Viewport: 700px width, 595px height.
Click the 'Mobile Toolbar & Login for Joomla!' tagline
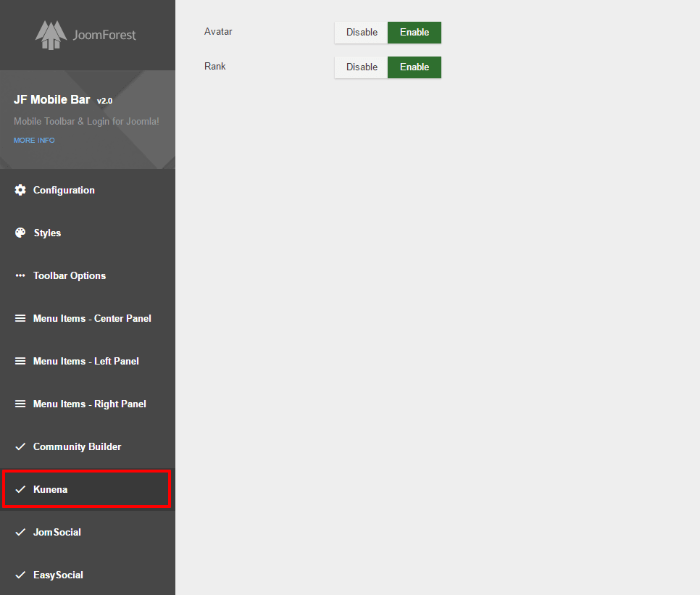86,122
